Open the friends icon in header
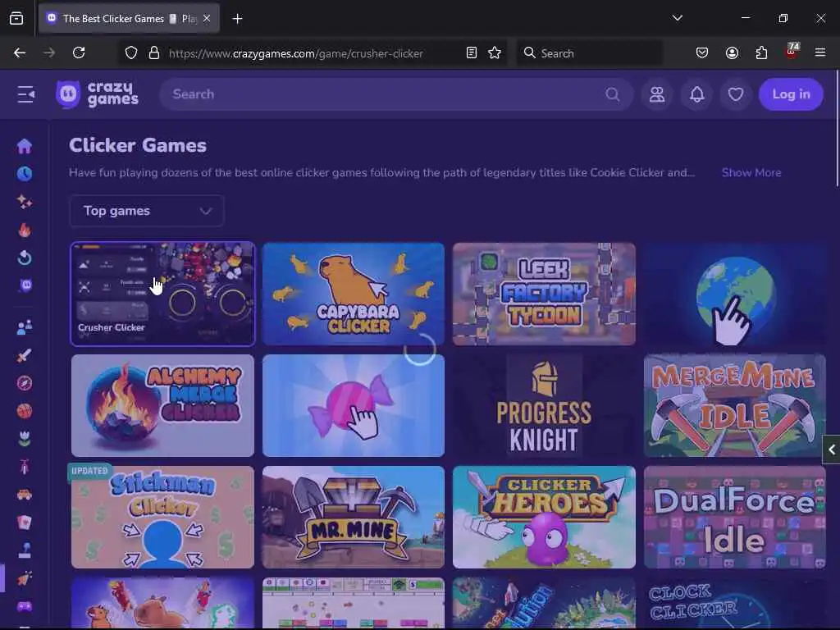This screenshot has width=840, height=630. click(657, 94)
